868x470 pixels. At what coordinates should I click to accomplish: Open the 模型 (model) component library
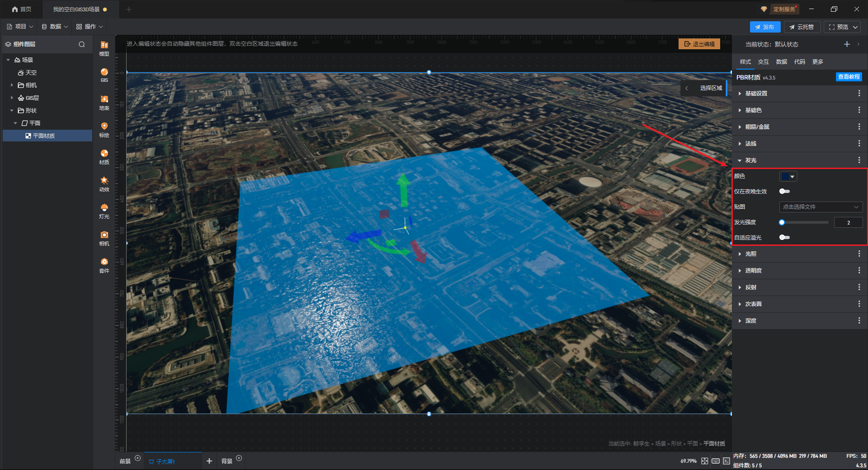point(104,48)
